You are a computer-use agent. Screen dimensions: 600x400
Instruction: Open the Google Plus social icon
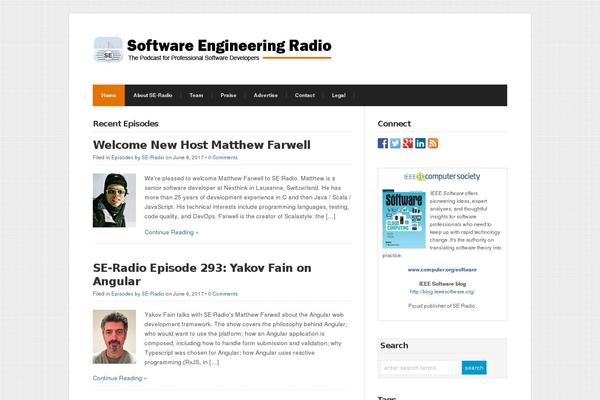408,143
